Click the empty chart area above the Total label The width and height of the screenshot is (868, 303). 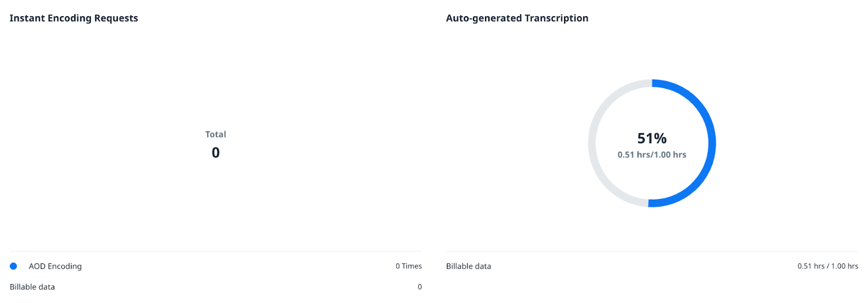[x=215, y=81]
